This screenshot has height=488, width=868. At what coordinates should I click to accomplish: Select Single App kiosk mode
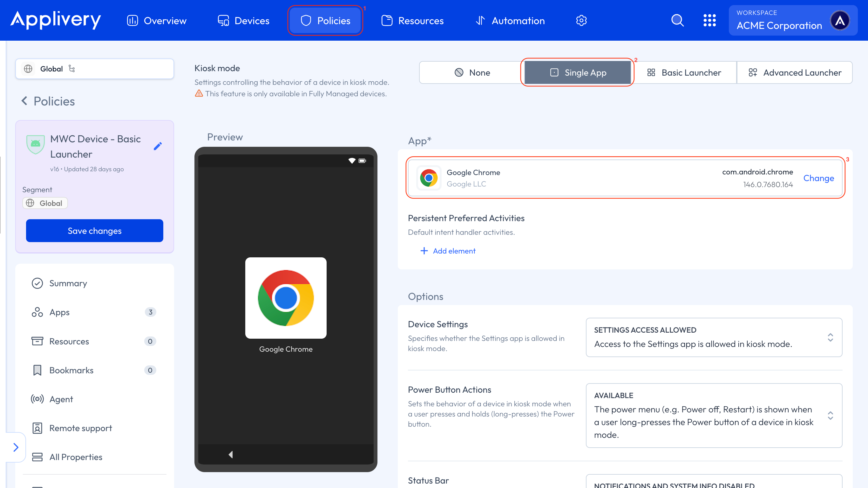point(578,72)
